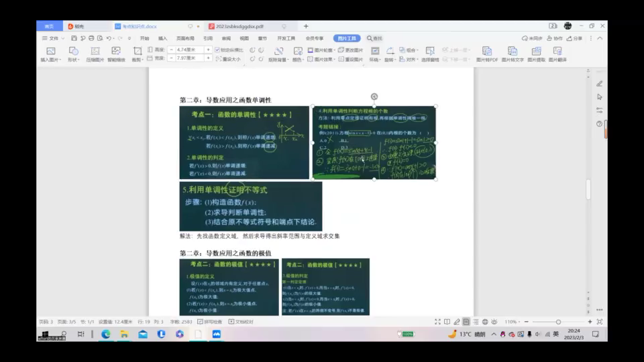This screenshot has width=644, height=362.
Task: Open the 选择窗格 selection pane
Action: [430, 54]
